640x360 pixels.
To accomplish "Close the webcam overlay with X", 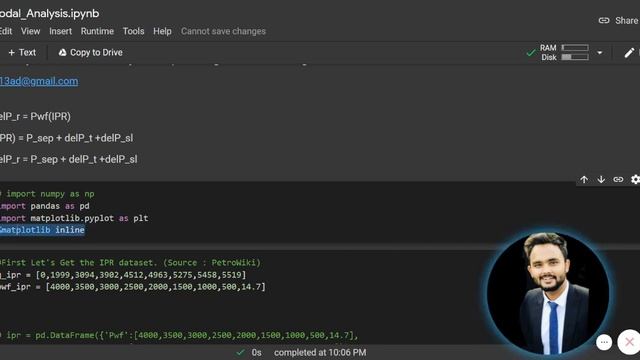I will coord(629,342).
